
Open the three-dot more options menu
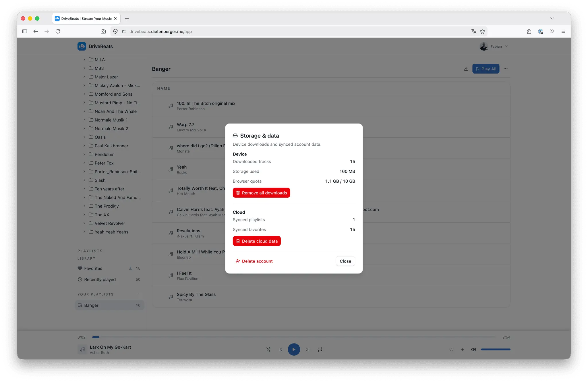[x=506, y=69]
